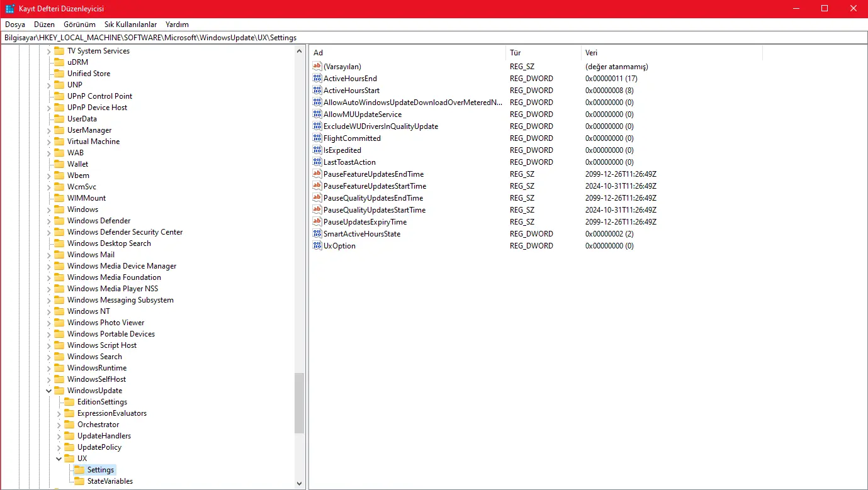Expand the Virtual Machine tree node
This screenshot has width=868, height=490.
[x=49, y=142]
